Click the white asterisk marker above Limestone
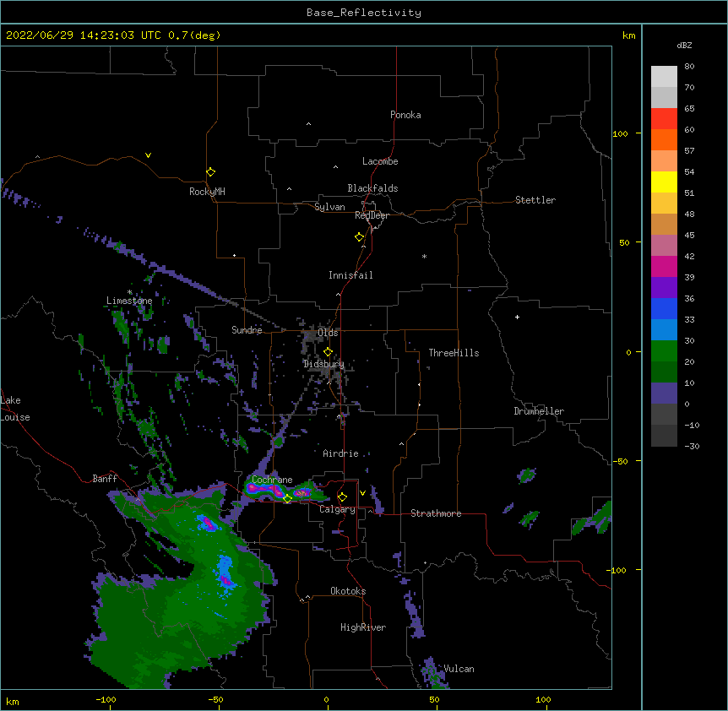 tap(129, 292)
